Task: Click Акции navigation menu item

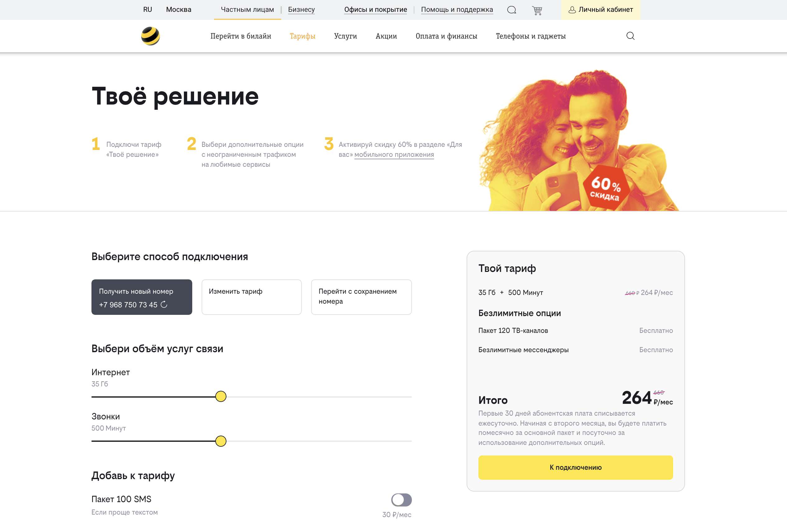Action: tap(386, 36)
